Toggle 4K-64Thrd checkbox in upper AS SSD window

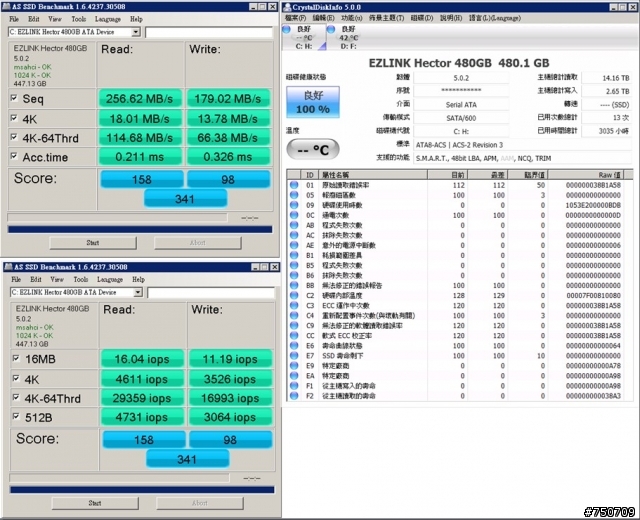point(14,137)
